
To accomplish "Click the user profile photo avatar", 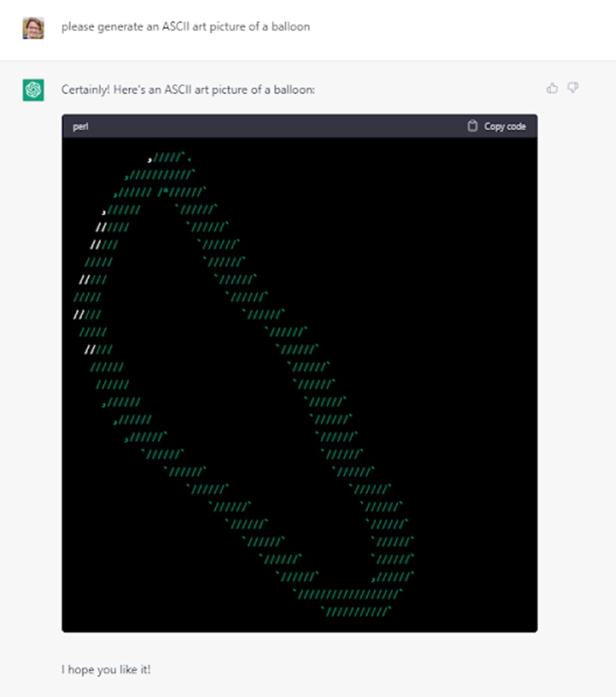I will coord(33,28).
